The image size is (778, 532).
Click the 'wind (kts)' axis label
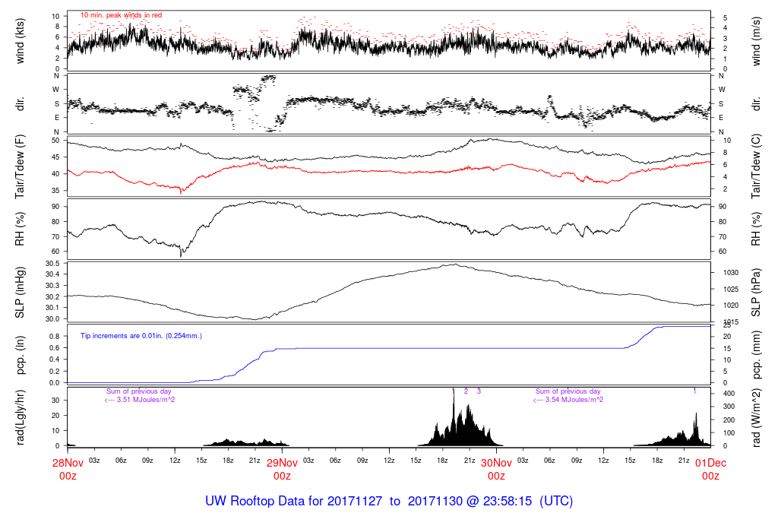coord(20,41)
